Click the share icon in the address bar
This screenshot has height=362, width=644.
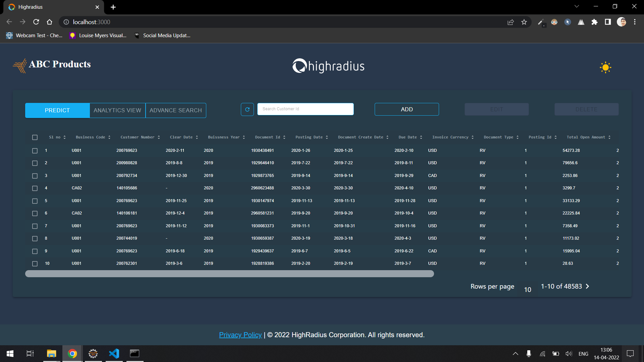[511, 22]
